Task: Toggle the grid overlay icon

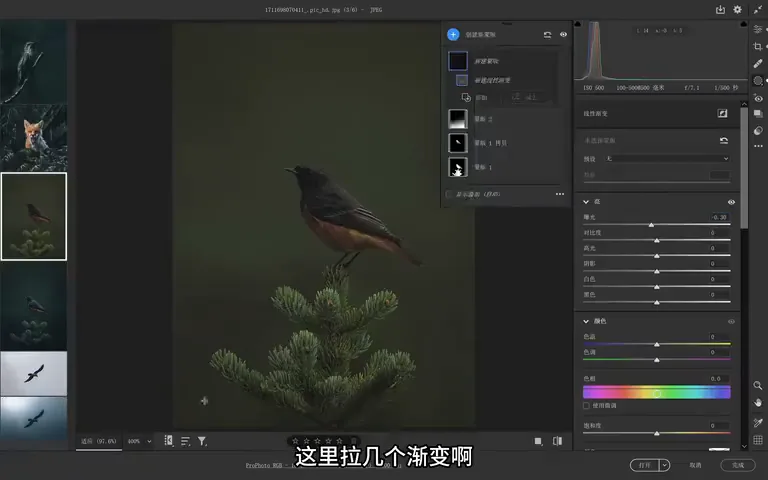Action: click(x=758, y=440)
